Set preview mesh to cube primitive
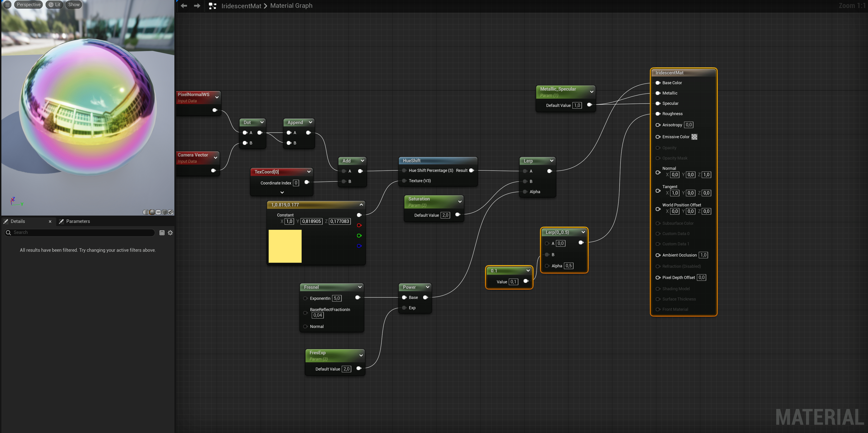Image resolution: width=868 pixels, height=433 pixels. point(165,212)
